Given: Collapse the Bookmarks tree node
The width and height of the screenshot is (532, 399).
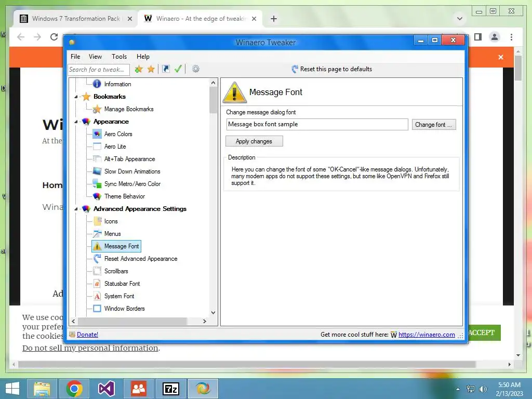Looking at the screenshot, I should point(76,97).
